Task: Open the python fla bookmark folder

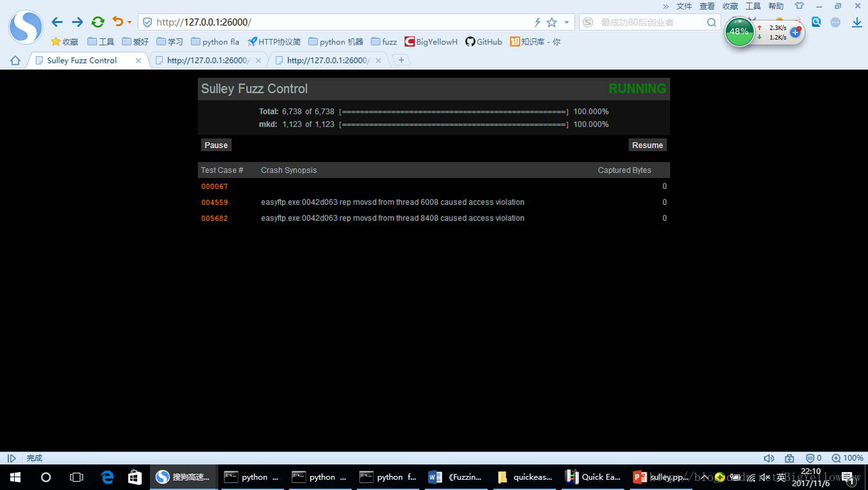Action: pos(215,42)
